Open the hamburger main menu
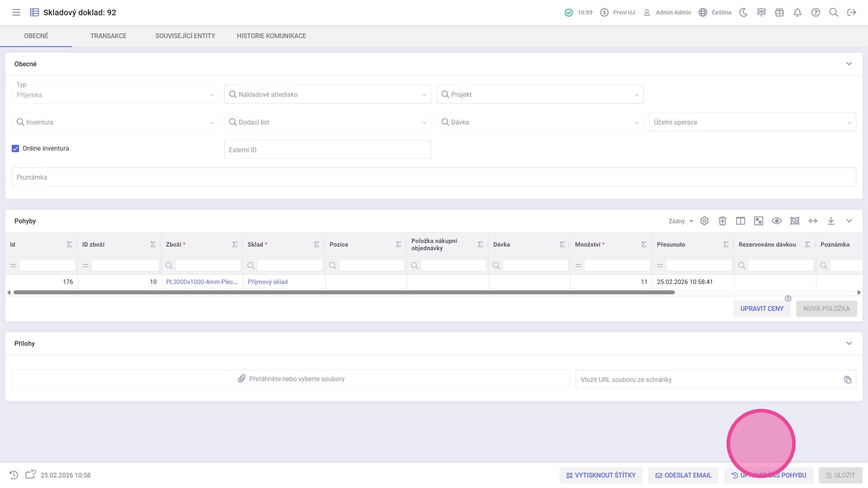Screen dimensions: 868x488 pyautogui.click(x=16, y=12)
